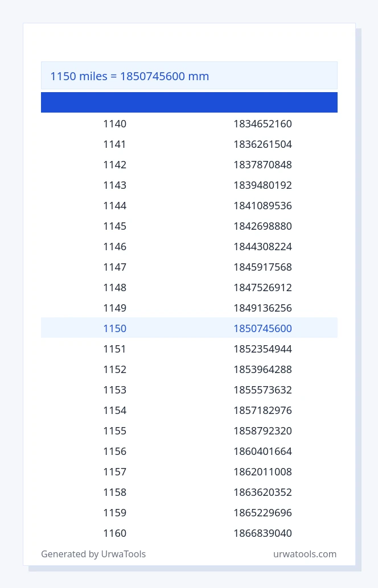378x588 pixels.
Task: Select the 1140 miles cell
Action: tap(115, 124)
